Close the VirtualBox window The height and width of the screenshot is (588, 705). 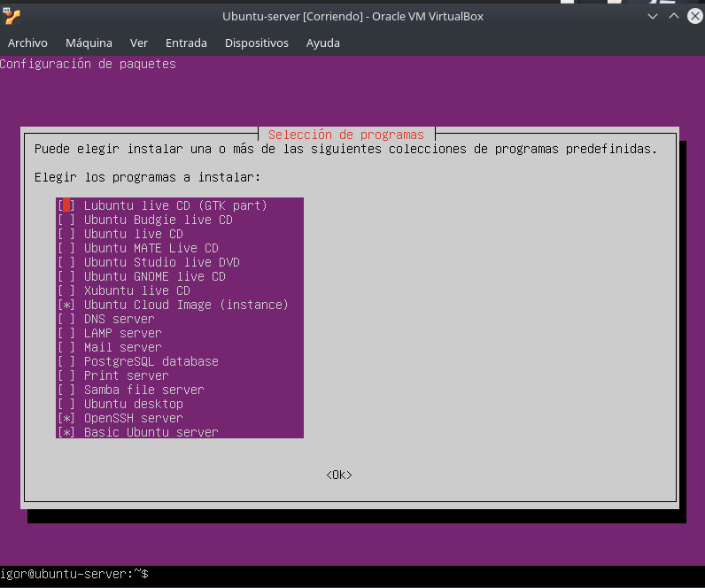click(x=695, y=16)
